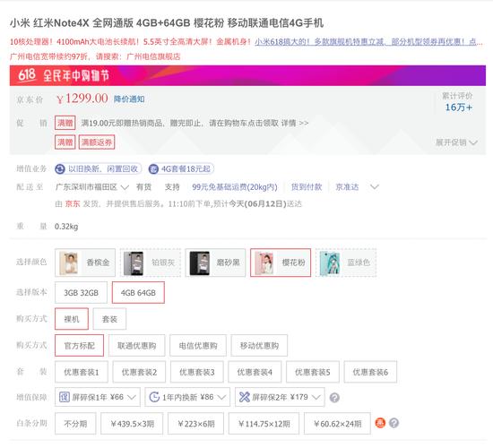The image size is (493, 448).
Task: Click the ¥1299.00 price text
Action: click(x=82, y=99)
